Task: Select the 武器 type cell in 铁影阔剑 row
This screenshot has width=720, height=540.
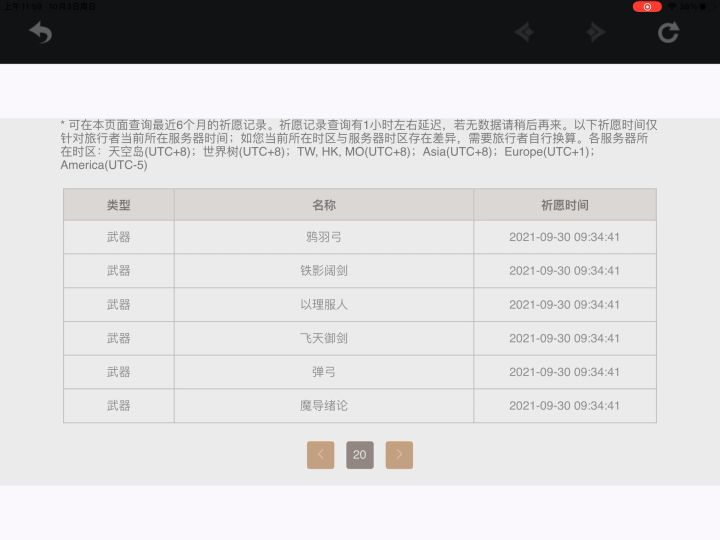Action: 118,270
